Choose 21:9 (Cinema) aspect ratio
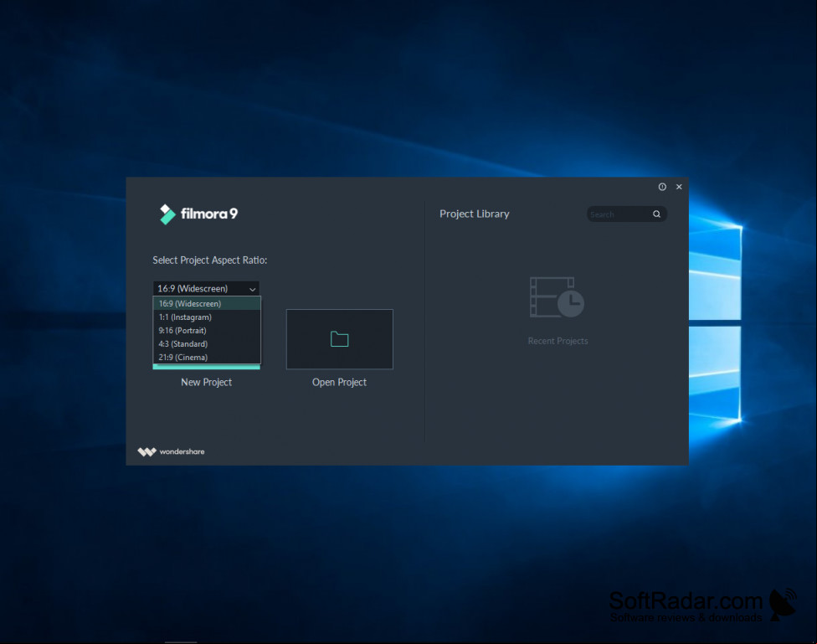 207,358
